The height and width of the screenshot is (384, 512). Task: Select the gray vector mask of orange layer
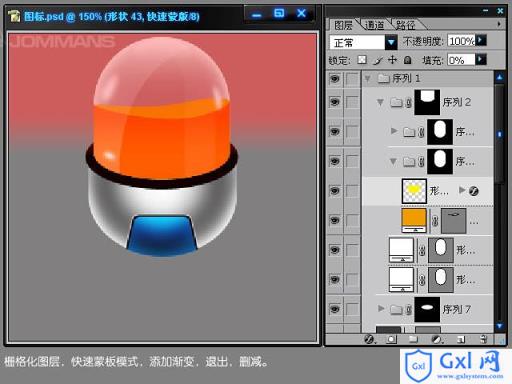pos(454,220)
